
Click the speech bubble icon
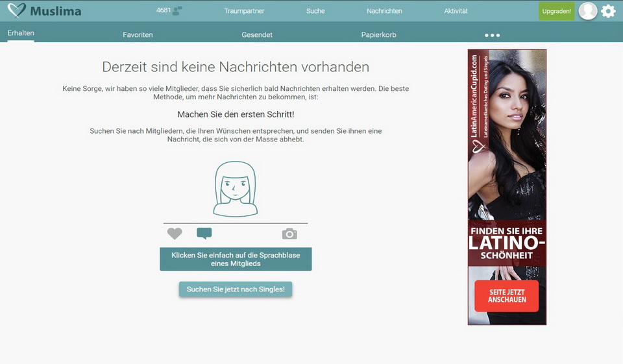(204, 234)
